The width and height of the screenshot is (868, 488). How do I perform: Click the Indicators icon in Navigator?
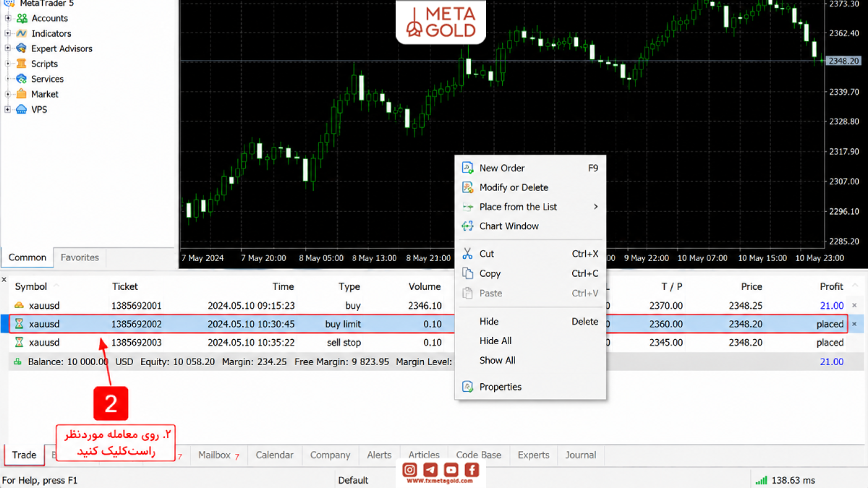(22, 33)
